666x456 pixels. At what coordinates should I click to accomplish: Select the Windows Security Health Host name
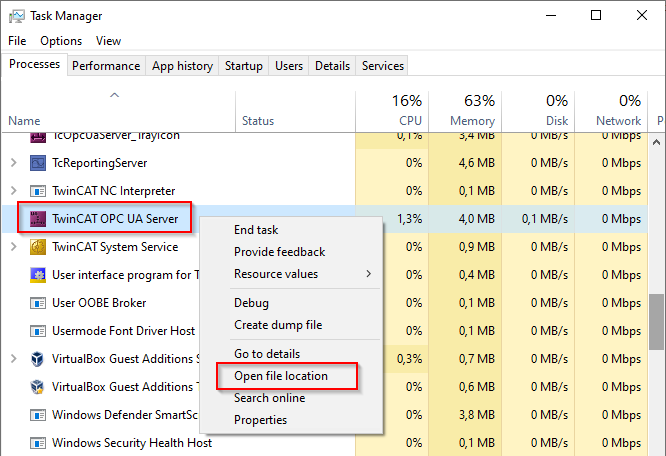[132, 443]
